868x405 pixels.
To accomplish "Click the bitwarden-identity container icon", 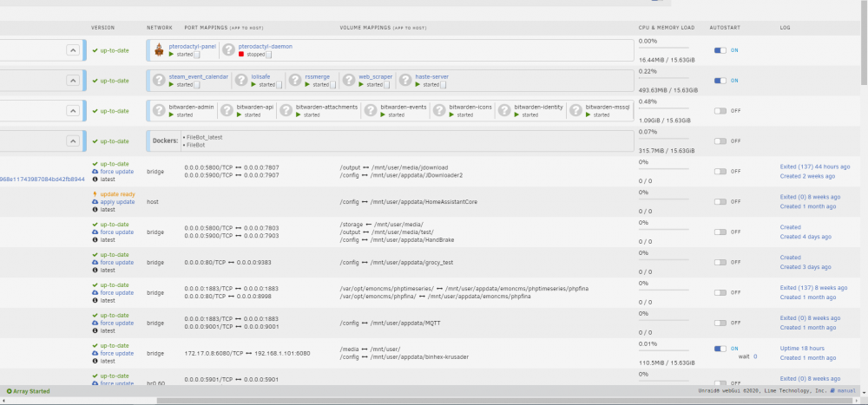I will coord(504,111).
